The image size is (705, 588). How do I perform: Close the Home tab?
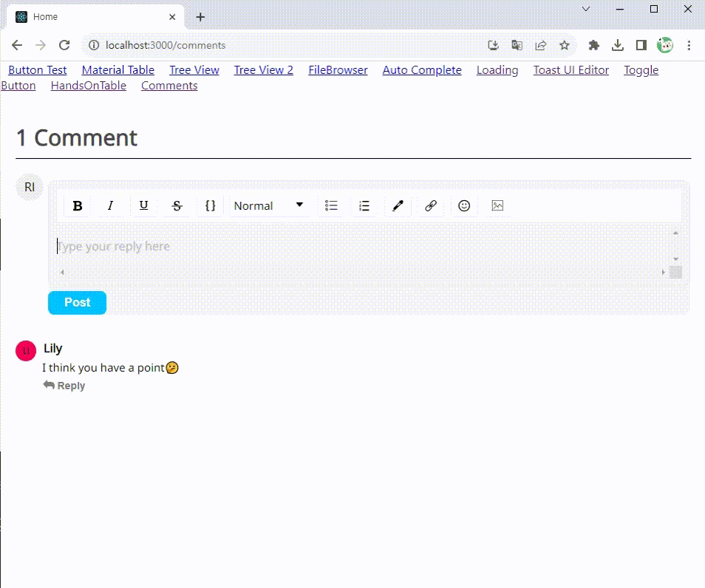[x=172, y=17]
